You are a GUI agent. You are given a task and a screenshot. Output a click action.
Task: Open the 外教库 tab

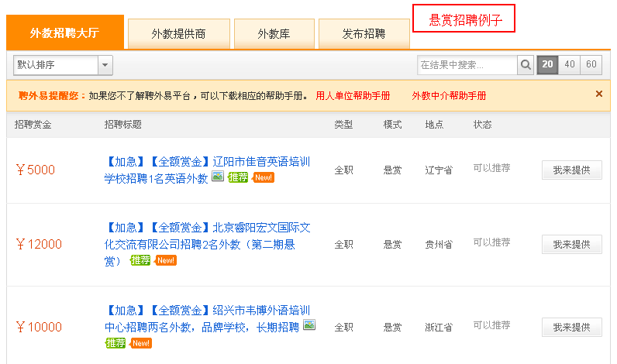(x=274, y=34)
